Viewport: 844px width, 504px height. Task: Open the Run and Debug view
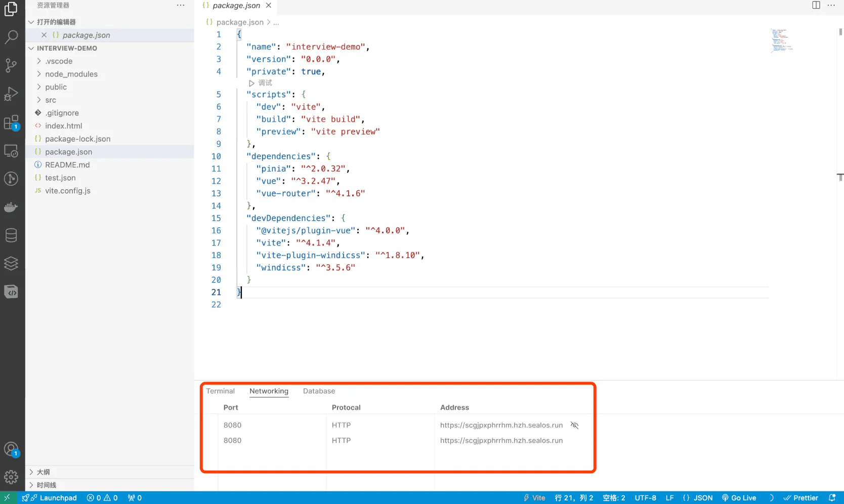(x=11, y=94)
